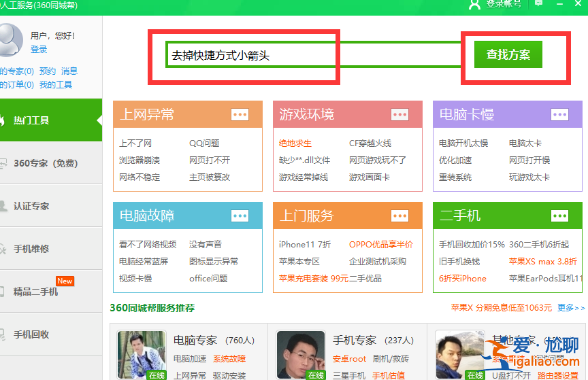Open the 苹果充电套装 99元 offer
The width and height of the screenshot is (588, 380).
click(314, 278)
